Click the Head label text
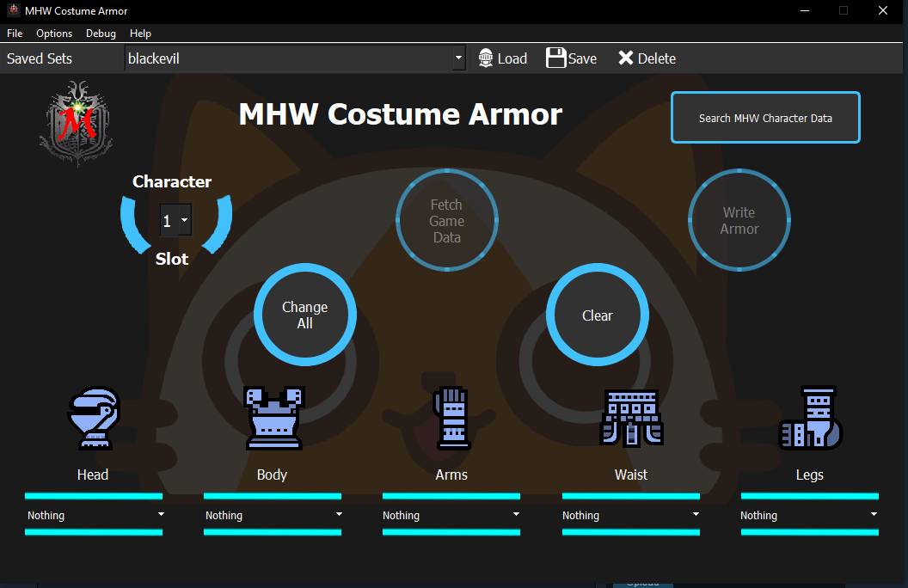 pyautogui.click(x=93, y=475)
